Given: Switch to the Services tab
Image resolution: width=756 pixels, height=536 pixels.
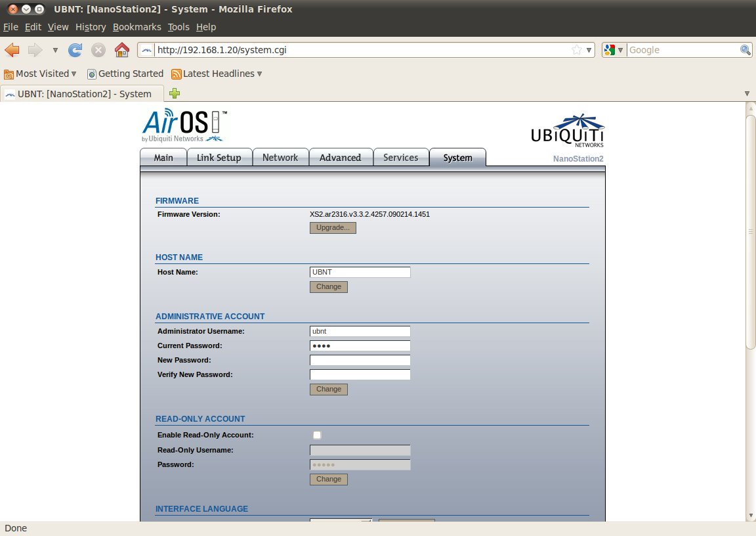Looking at the screenshot, I should 401,158.
